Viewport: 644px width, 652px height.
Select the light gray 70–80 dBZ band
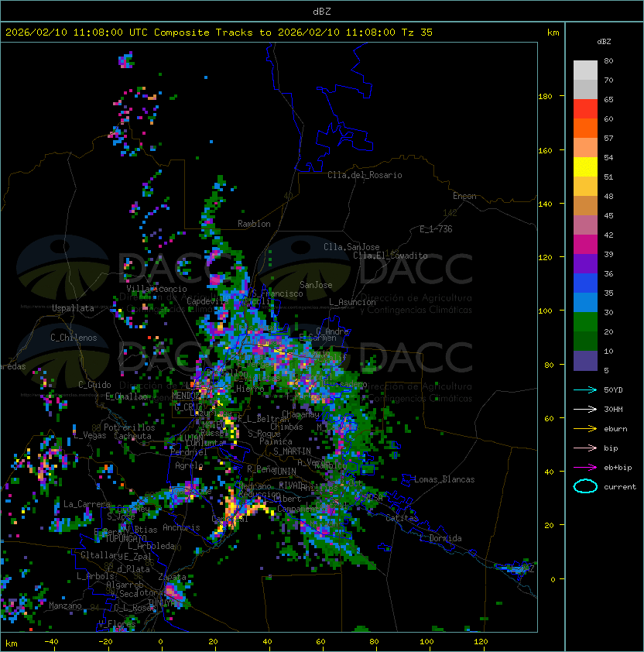coord(585,70)
